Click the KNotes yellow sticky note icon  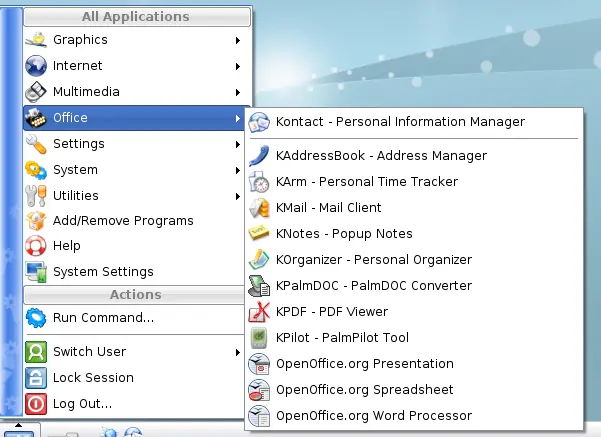click(x=259, y=233)
